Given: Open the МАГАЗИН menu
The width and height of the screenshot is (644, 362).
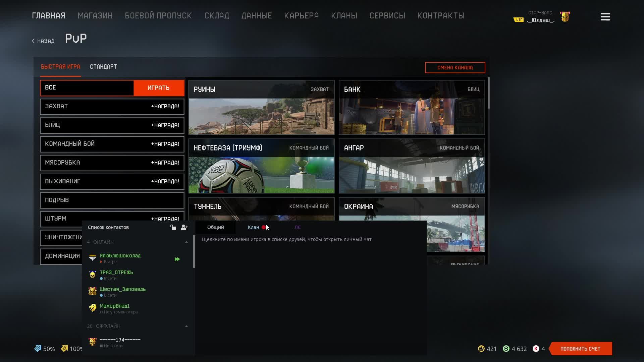Looking at the screenshot, I should tap(95, 15).
